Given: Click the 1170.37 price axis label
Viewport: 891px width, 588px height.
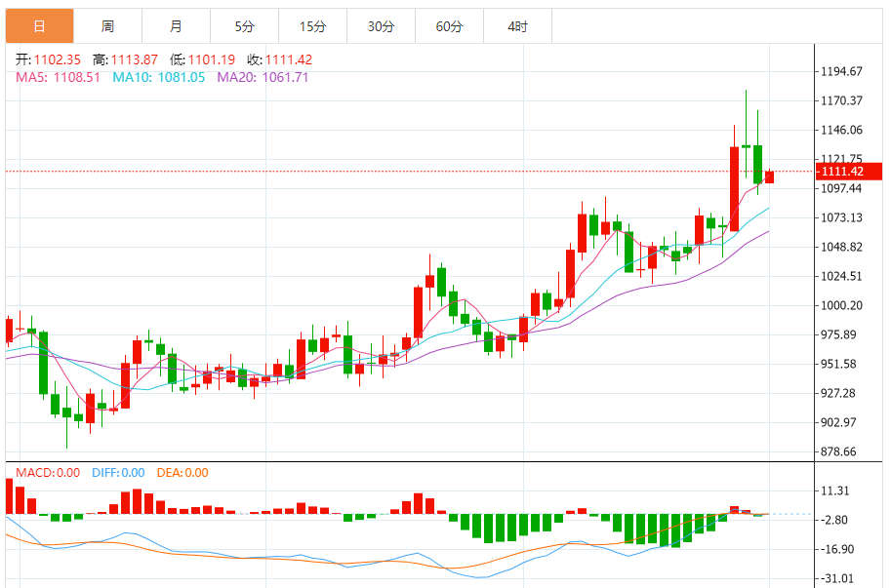Looking at the screenshot, I should [x=841, y=101].
